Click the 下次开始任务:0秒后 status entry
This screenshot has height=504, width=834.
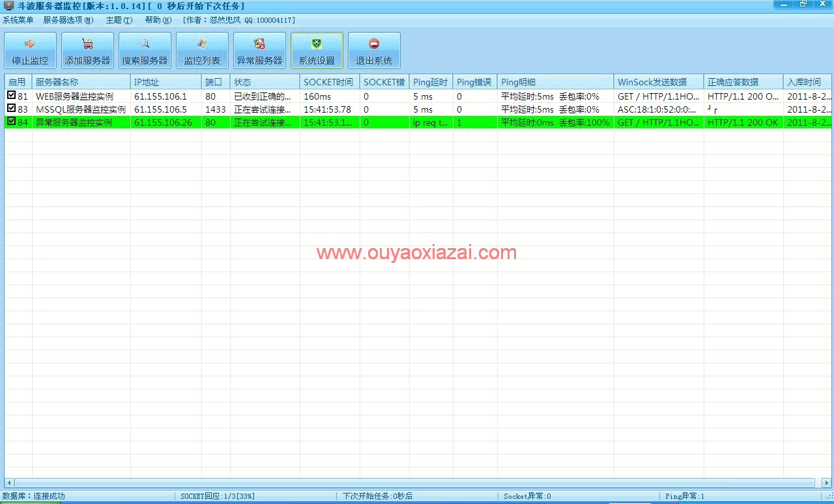[378, 496]
